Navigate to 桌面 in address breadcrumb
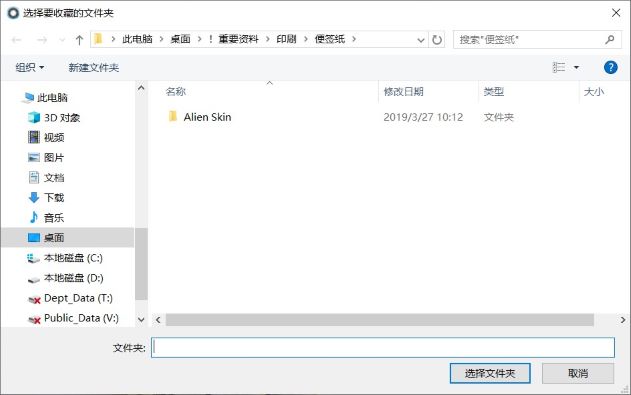This screenshot has width=631, height=395. tap(180, 39)
